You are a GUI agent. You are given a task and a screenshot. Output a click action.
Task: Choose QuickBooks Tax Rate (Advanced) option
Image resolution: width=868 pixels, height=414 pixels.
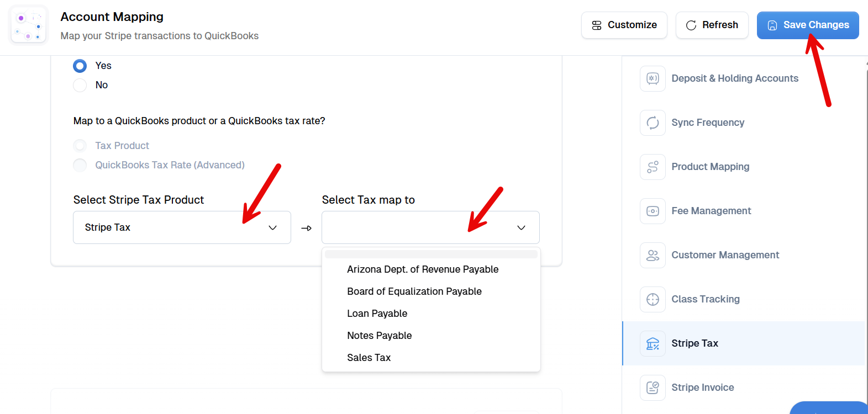pos(80,165)
